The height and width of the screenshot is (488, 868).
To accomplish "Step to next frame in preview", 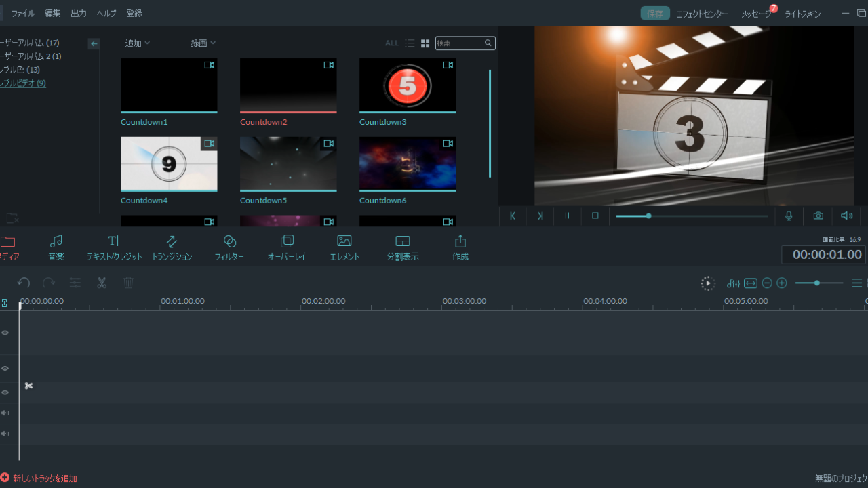I will tap(540, 216).
